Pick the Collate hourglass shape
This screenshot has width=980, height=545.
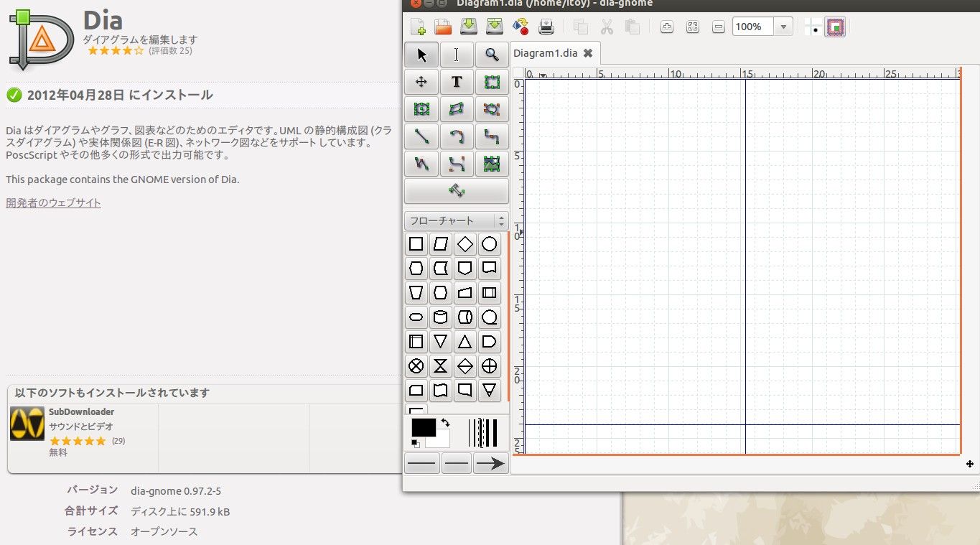click(x=440, y=366)
